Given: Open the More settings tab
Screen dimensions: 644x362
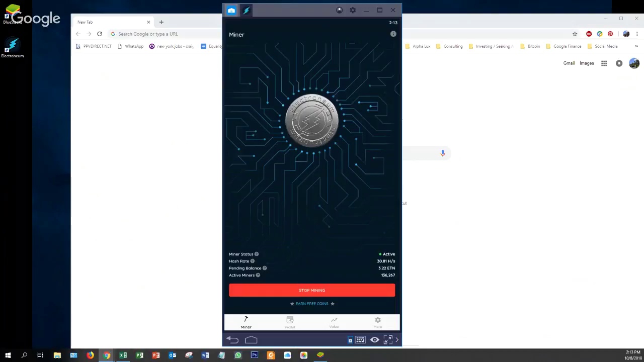Looking at the screenshot, I should [378, 322].
